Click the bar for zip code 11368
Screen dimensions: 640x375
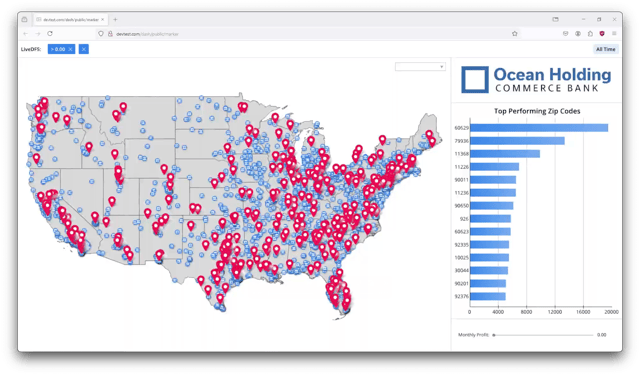click(505, 154)
